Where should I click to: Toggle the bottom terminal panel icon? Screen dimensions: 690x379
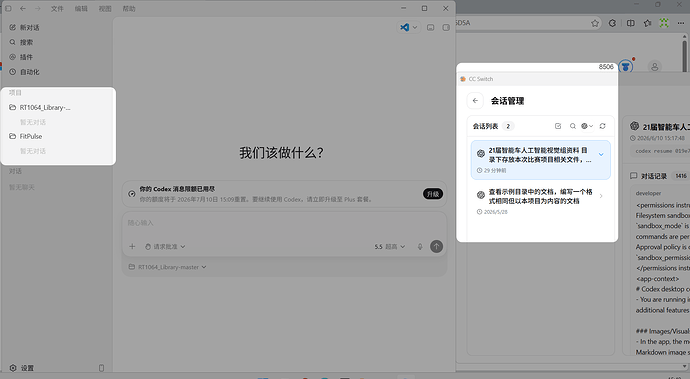[431, 27]
